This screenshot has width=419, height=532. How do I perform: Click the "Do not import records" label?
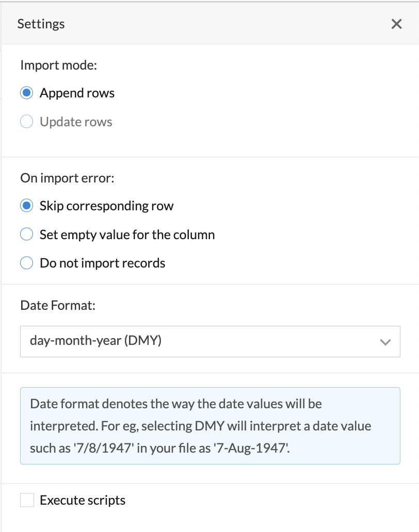point(102,263)
